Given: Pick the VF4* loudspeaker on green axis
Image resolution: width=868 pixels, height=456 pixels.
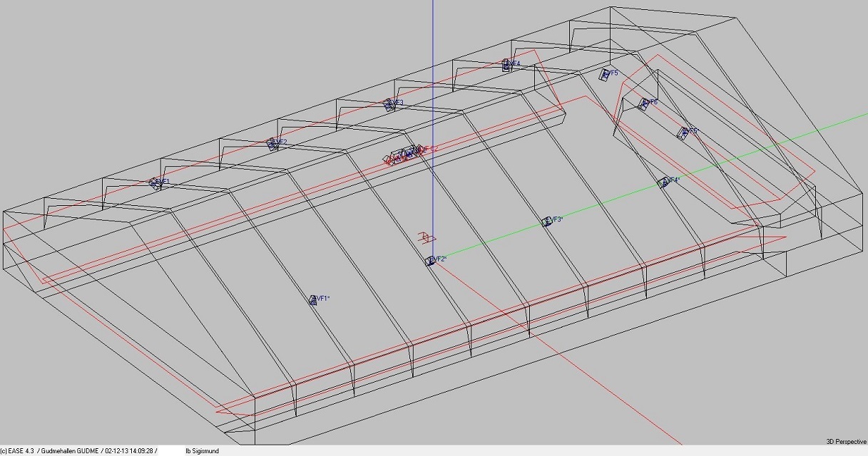Looking at the screenshot, I should pyautogui.click(x=663, y=182).
